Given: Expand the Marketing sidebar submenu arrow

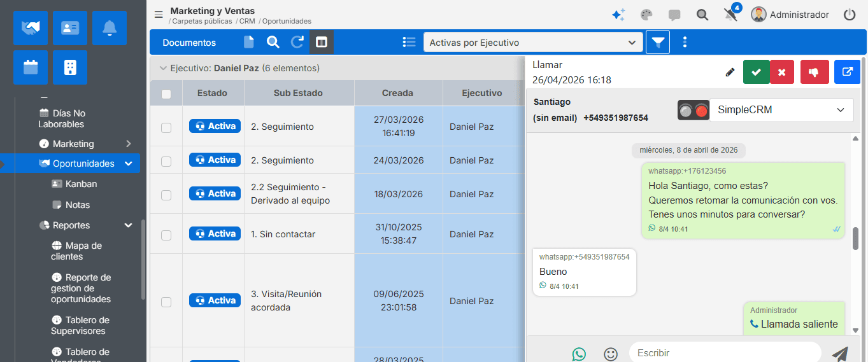Looking at the screenshot, I should pos(129,144).
